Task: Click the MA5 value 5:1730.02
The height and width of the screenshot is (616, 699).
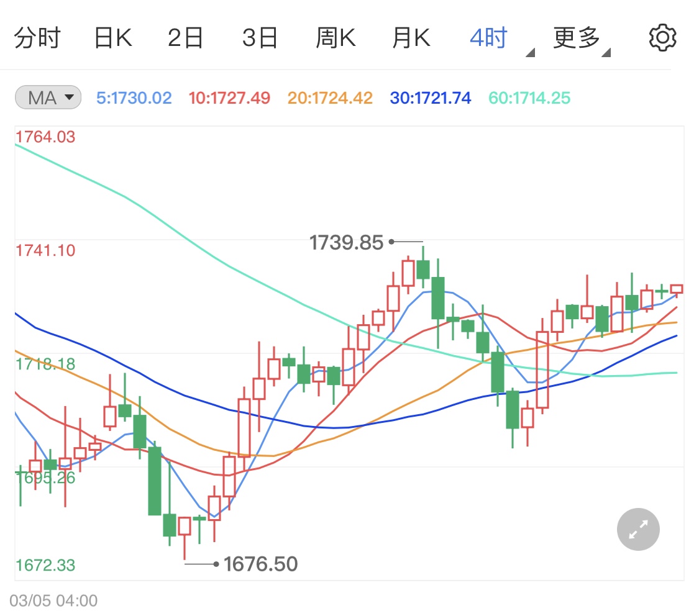Action: click(x=134, y=98)
